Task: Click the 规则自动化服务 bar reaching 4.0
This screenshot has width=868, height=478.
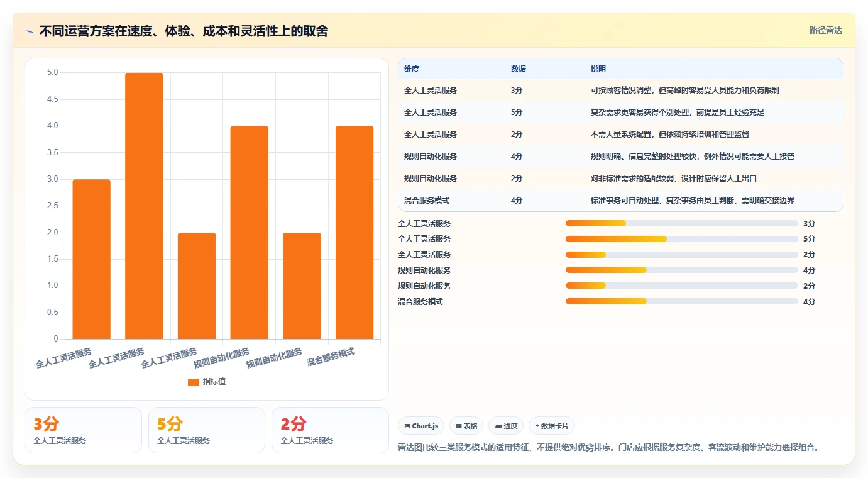Action: point(249,233)
